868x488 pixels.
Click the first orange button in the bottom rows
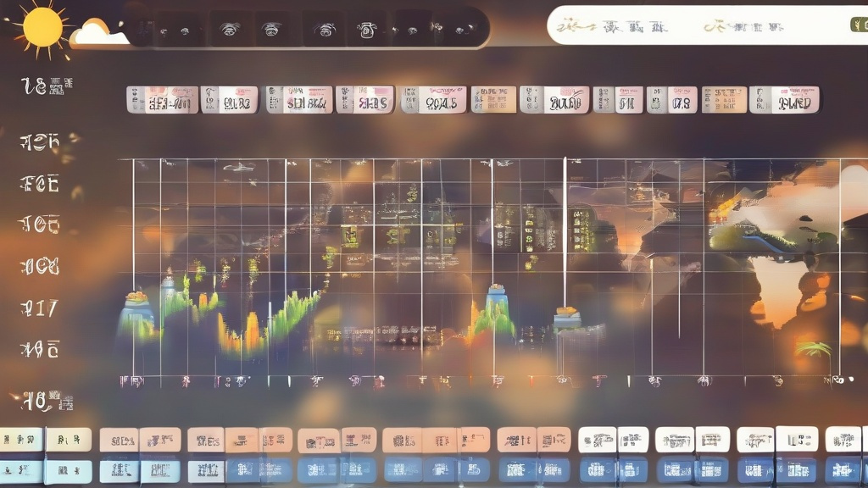tap(119, 440)
